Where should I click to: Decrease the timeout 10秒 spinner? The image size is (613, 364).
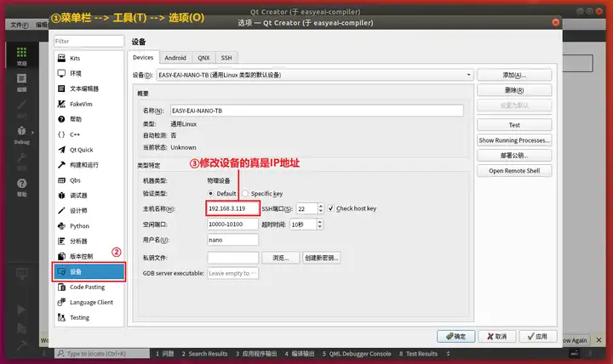(320, 227)
